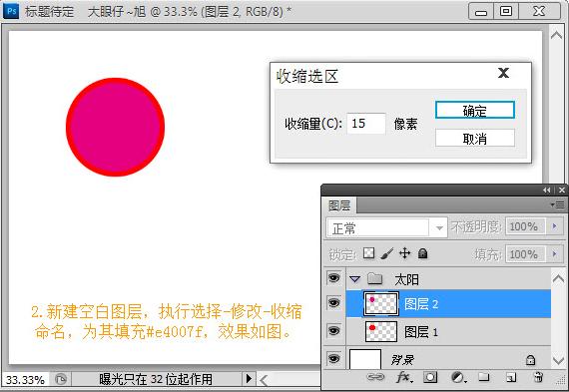Collapse the 太阳 group triangle
The height and width of the screenshot is (392, 569).
point(355,279)
